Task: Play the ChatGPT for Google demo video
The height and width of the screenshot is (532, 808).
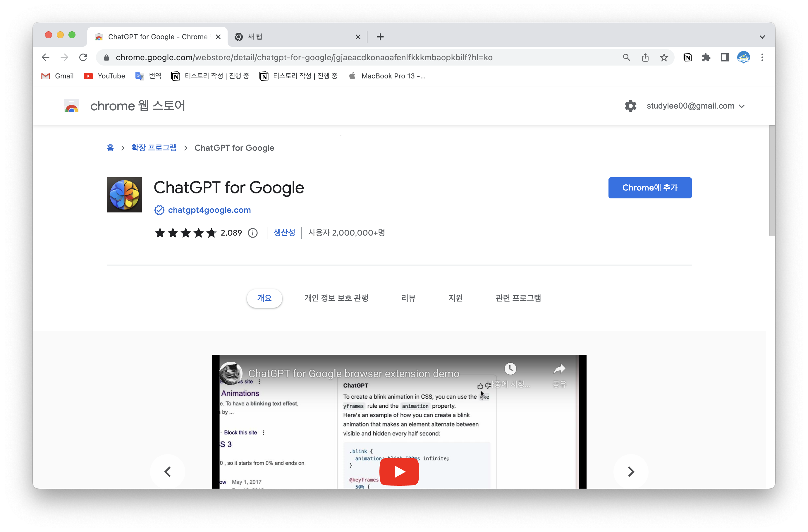Action: (x=399, y=471)
